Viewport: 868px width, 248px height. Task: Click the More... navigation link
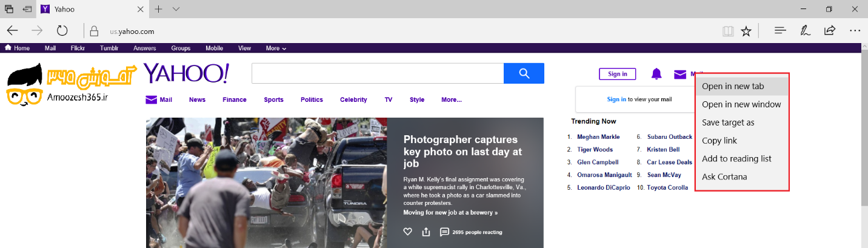pyautogui.click(x=452, y=99)
